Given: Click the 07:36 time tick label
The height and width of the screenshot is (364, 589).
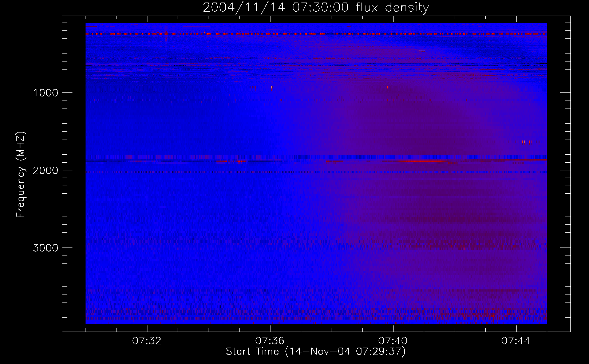Looking at the screenshot, I should 270,341.
